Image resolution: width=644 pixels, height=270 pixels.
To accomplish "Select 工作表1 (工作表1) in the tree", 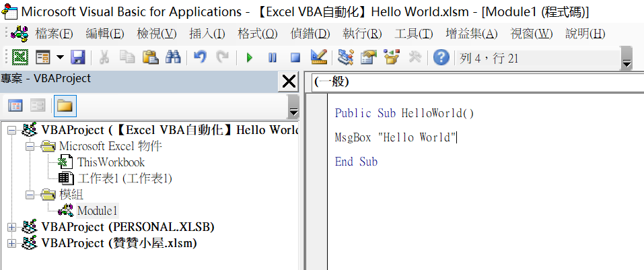I will click(x=124, y=178).
